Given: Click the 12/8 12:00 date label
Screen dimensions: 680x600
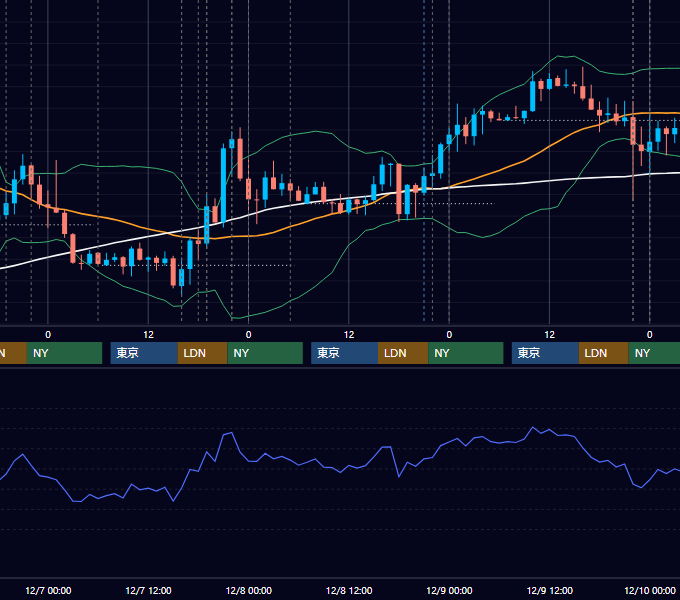Looking at the screenshot, I should pos(349,590).
